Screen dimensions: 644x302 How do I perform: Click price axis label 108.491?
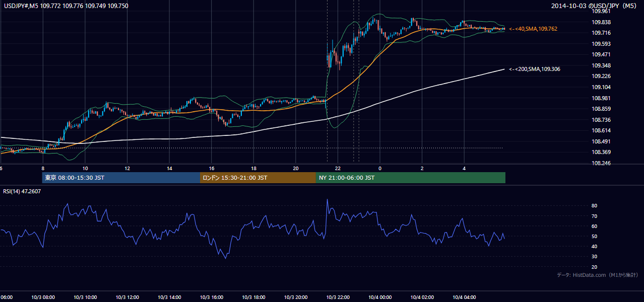pos(601,141)
